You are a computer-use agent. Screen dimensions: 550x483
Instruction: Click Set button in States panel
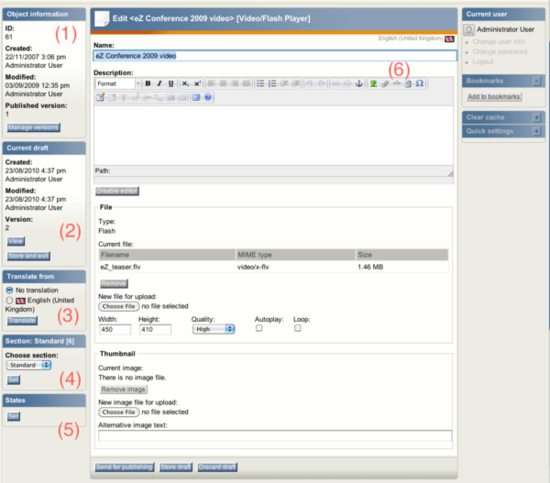13,416
